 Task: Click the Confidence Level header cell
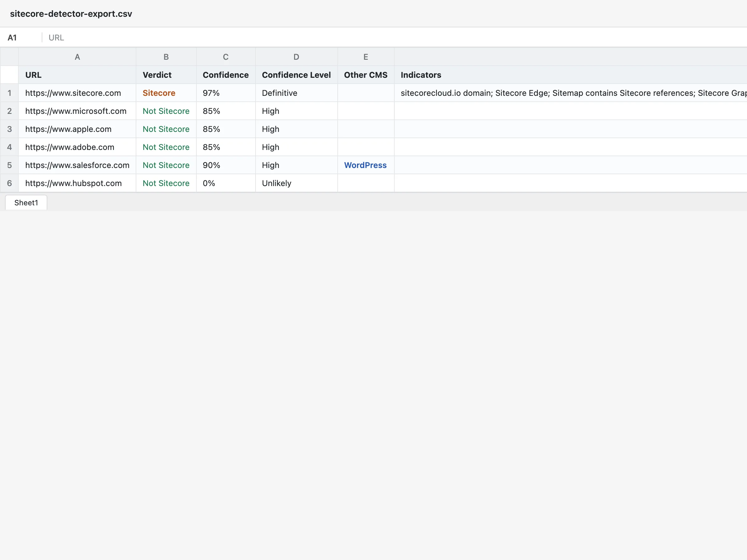(x=297, y=75)
